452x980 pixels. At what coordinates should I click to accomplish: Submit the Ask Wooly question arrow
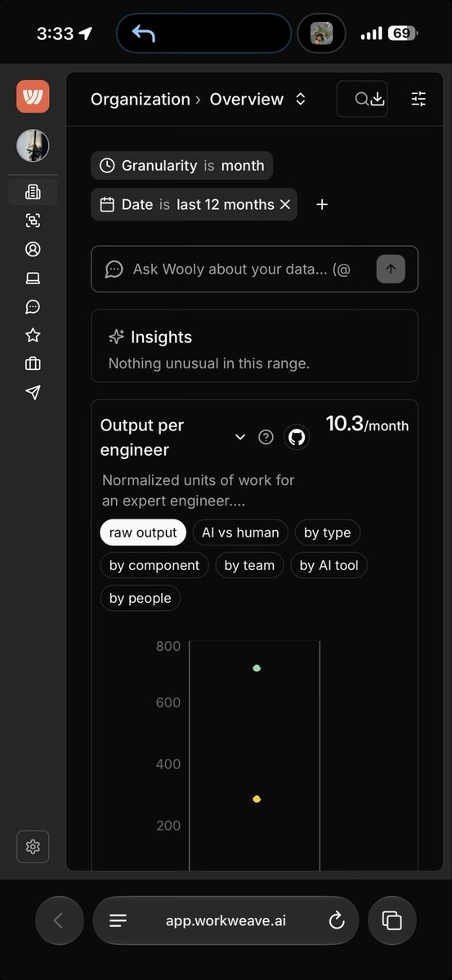391,269
